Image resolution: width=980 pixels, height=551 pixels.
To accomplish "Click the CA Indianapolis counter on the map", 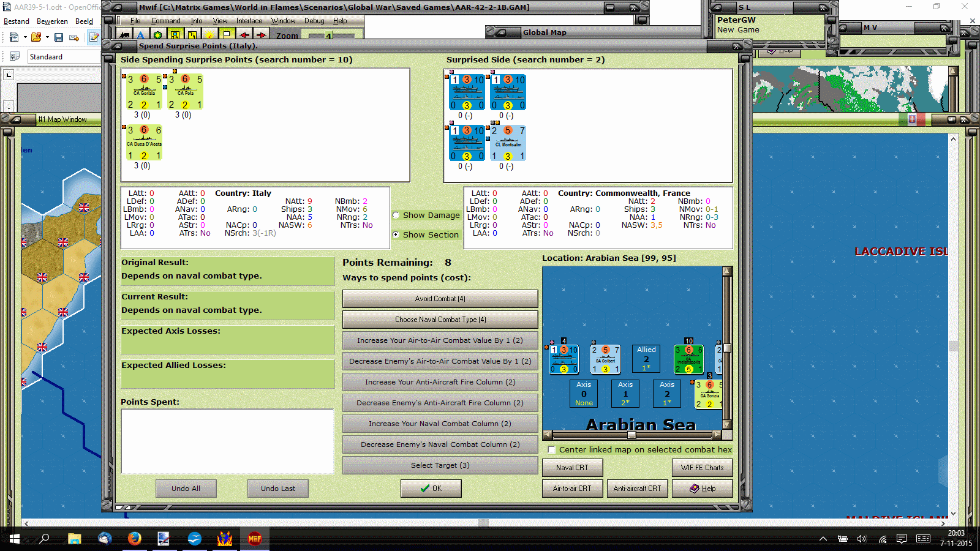I will tap(688, 359).
